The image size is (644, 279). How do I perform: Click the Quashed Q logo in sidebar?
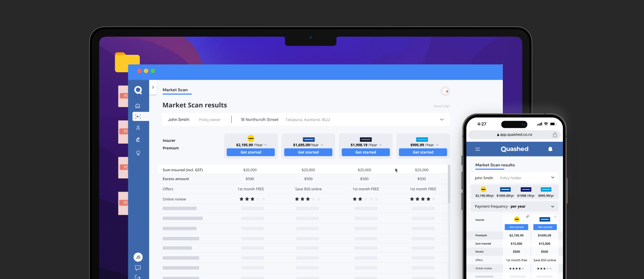[138, 90]
